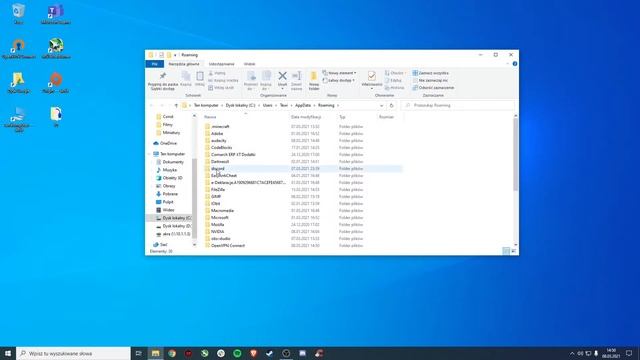Go up one folder level with arrow

(176, 105)
